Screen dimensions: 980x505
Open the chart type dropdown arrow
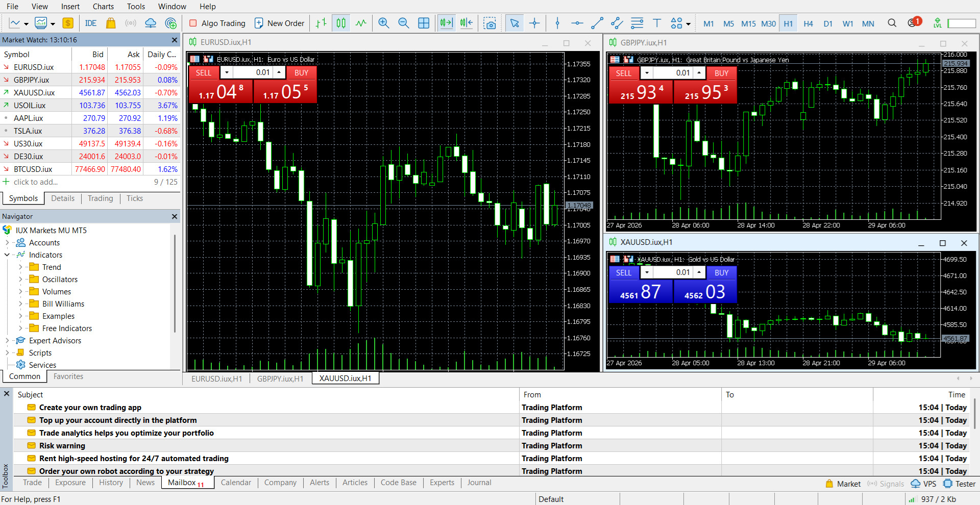coord(26,24)
